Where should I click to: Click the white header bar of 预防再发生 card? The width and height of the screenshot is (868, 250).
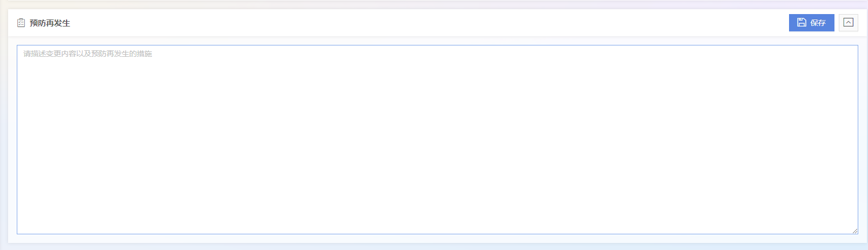[438, 23]
